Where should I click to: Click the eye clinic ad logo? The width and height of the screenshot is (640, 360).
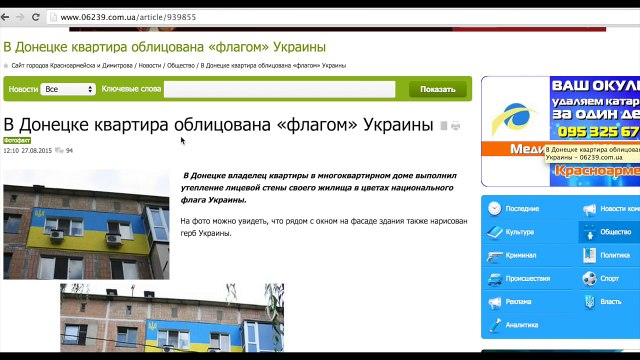pyautogui.click(x=515, y=118)
